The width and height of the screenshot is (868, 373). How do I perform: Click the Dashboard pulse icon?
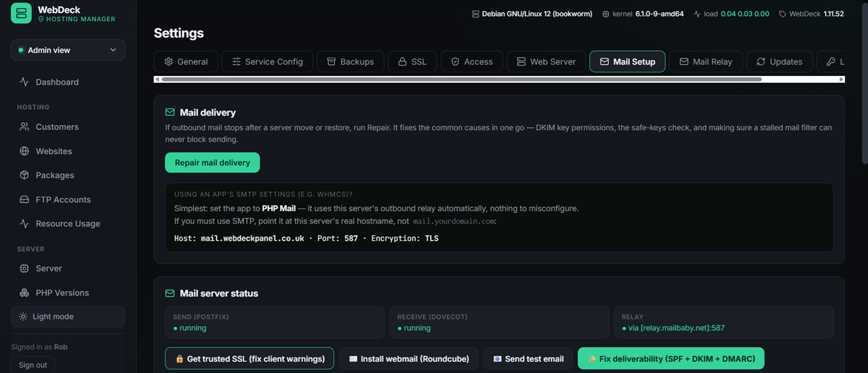tap(24, 82)
